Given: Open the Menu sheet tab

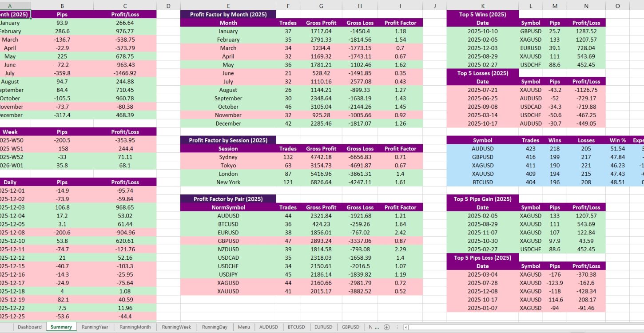Looking at the screenshot, I should (244, 327).
